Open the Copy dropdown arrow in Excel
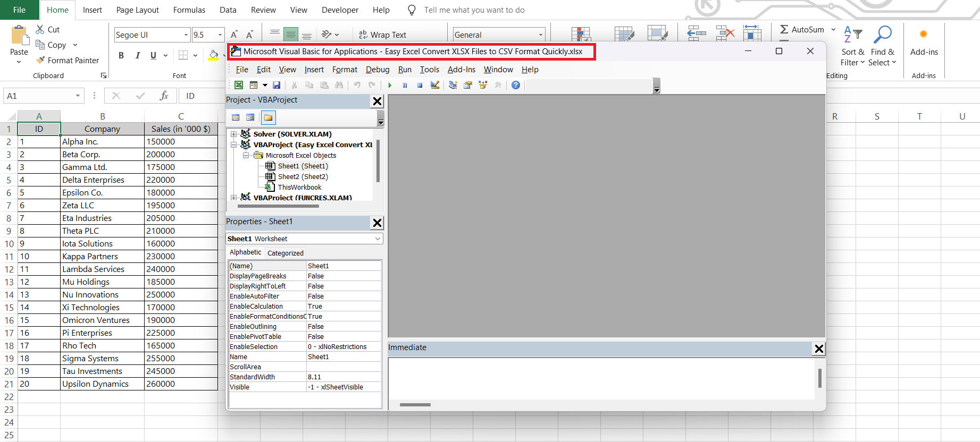The width and height of the screenshot is (980, 442). pos(75,45)
